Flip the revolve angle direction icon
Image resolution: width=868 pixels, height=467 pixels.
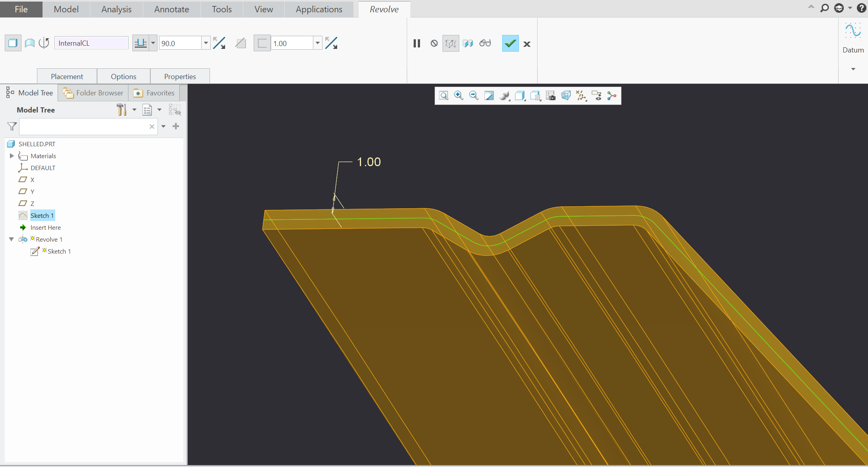click(x=219, y=43)
